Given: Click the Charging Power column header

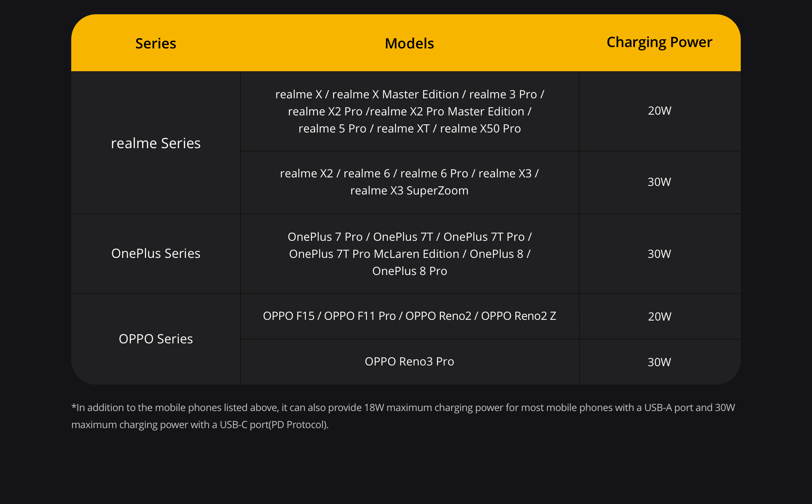Looking at the screenshot, I should (659, 42).
